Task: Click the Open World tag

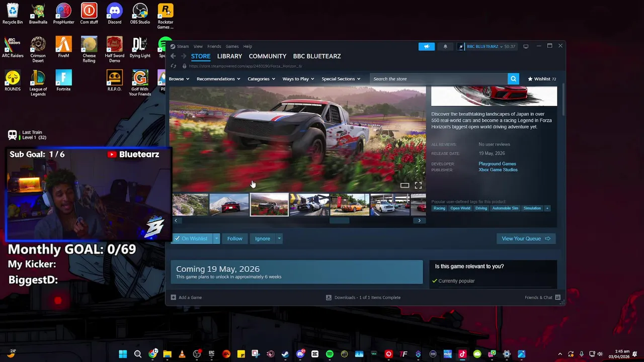Action: coord(460,208)
